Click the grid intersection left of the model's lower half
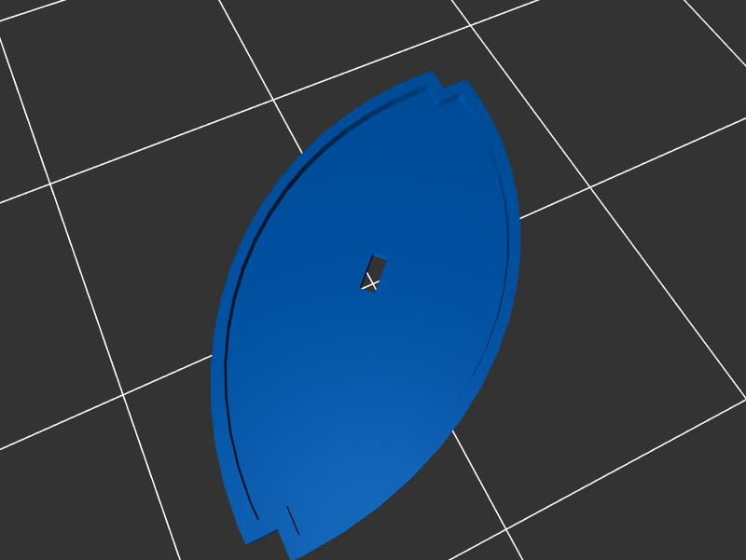Screen dimensions: 746x560 [x=123, y=394]
